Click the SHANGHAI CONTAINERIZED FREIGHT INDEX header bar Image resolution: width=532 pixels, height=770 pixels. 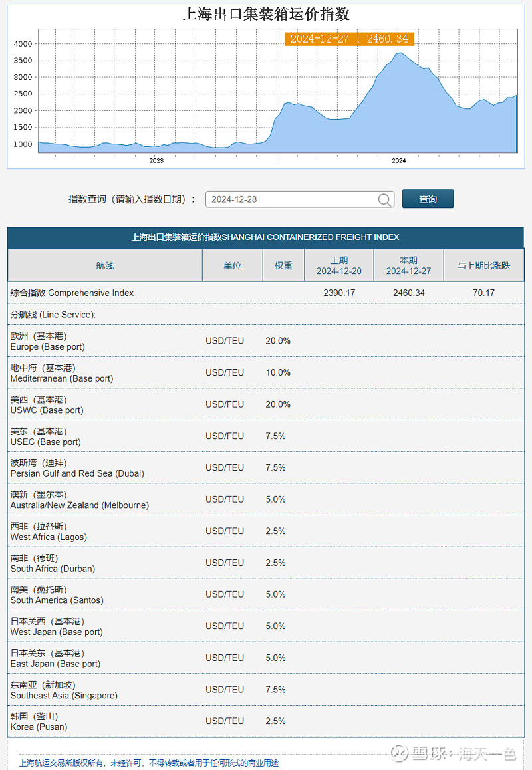(266, 237)
